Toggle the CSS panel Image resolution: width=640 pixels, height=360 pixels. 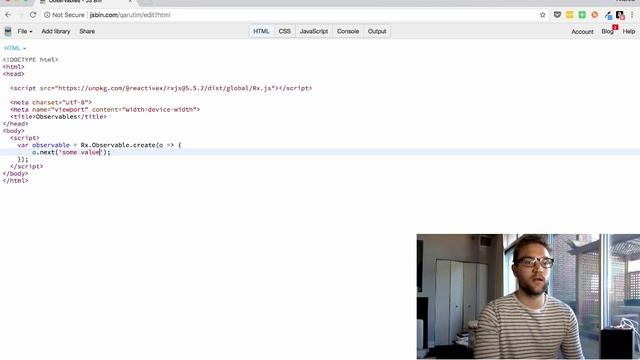coord(284,31)
